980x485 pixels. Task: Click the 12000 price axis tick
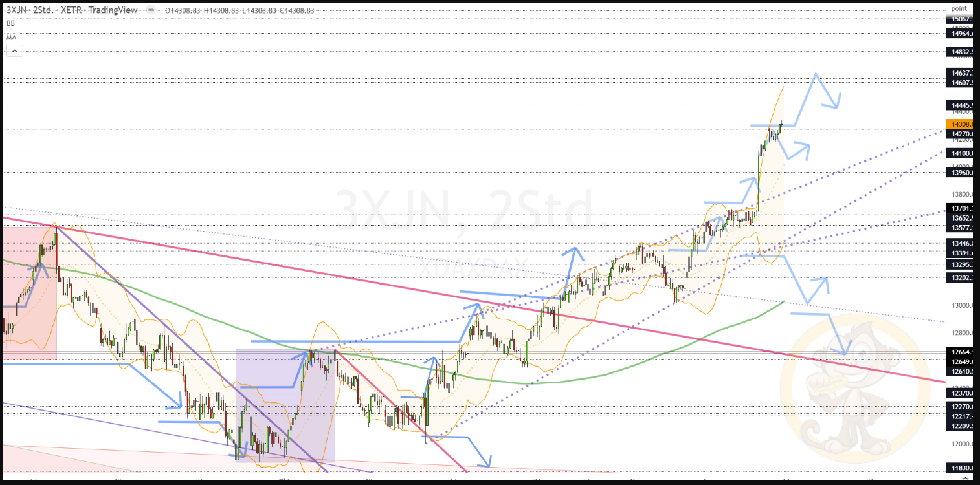(x=961, y=444)
